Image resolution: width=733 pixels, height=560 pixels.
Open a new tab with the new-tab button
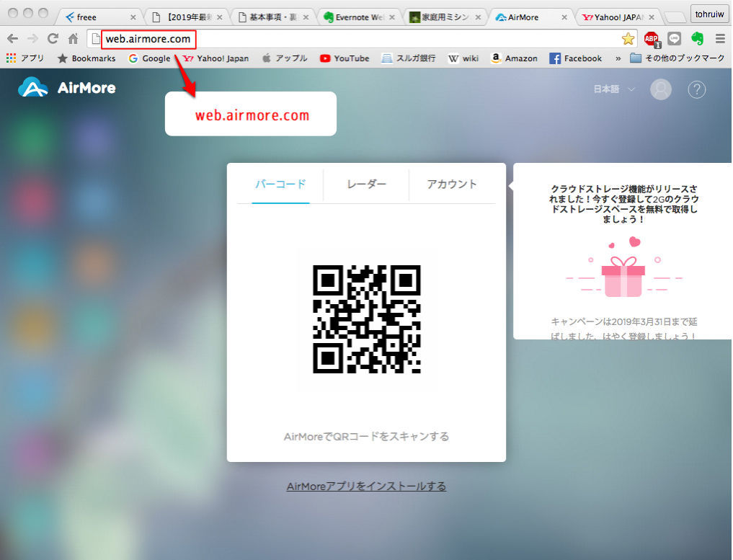(674, 18)
